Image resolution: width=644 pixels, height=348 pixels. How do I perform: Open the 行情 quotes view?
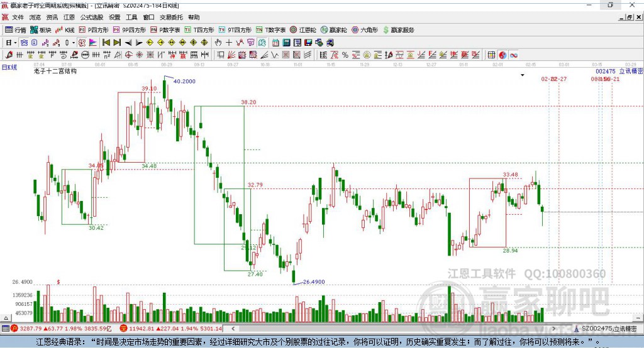[16, 30]
